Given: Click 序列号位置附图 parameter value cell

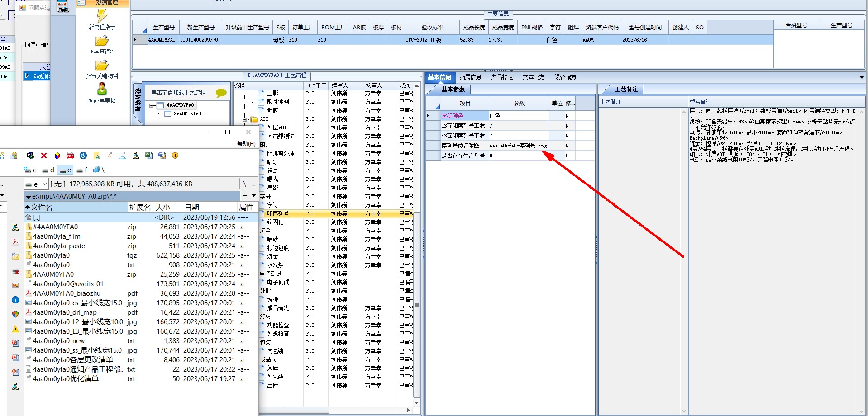Looking at the screenshot, I should (519, 146).
